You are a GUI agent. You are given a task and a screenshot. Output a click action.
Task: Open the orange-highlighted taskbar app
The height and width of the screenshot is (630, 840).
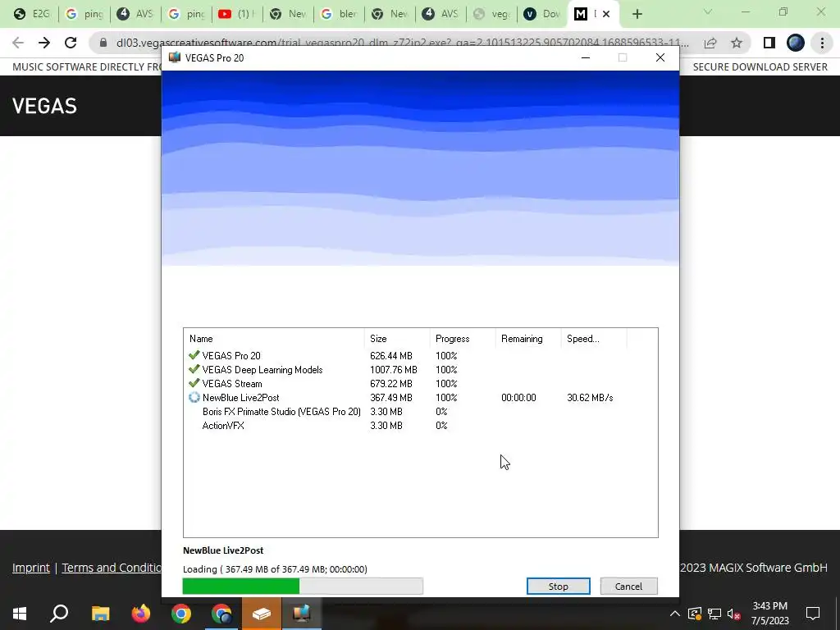pos(262,614)
